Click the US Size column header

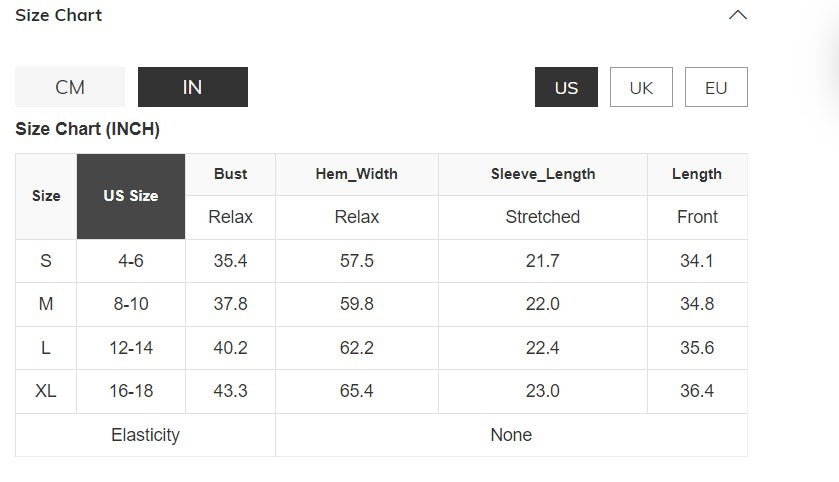click(131, 196)
